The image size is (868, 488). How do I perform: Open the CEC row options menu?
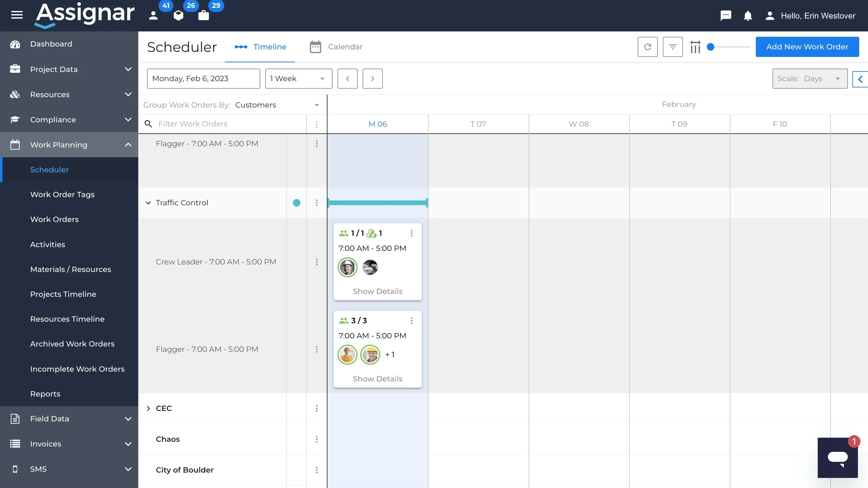[316, 408]
